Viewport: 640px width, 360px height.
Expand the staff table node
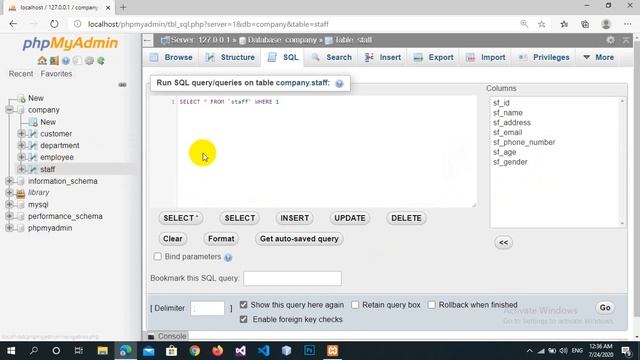tap(21, 169)
